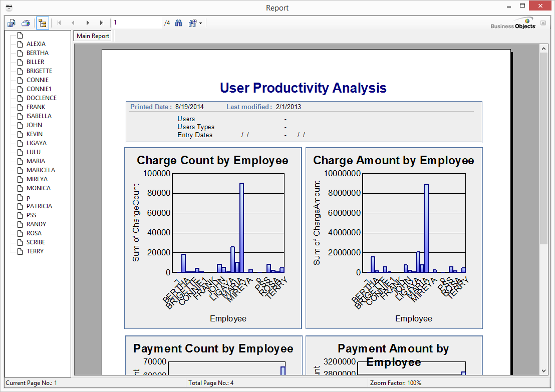The image size is (555, 392).
Task: Click the Printed Date value 8/19/2014
Action: tap(189, 107)
